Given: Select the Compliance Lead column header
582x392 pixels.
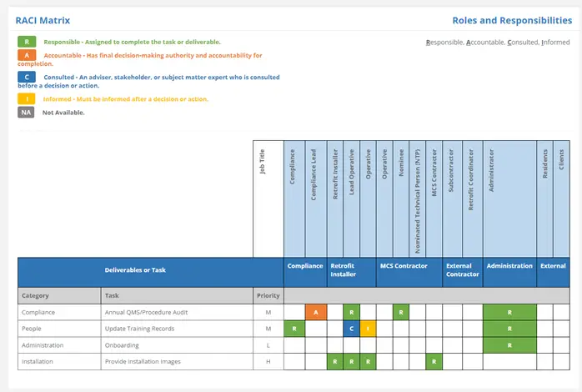Looking at the screenshot, I should 316,199.
